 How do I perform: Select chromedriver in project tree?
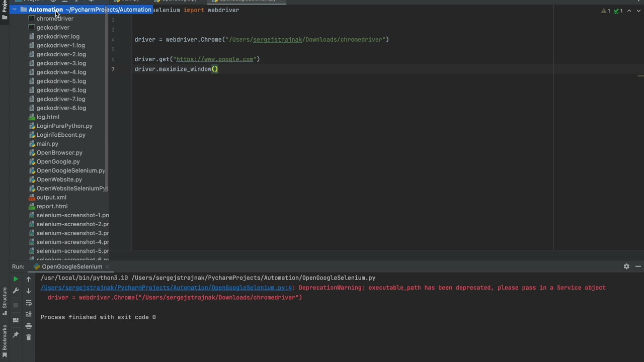click(x=55, y=19)
